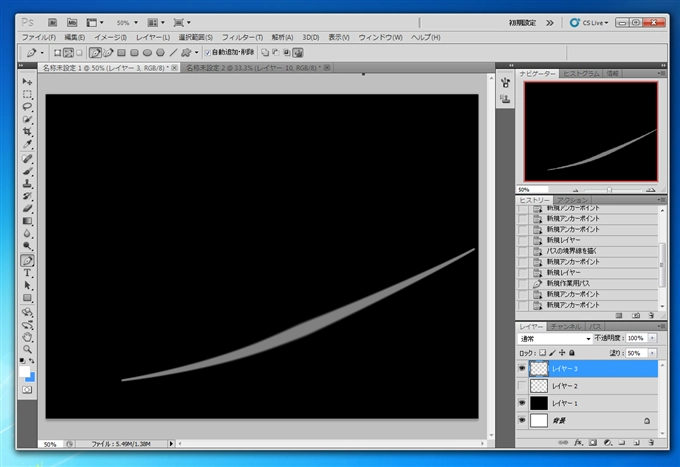This screenshot has height=467, width=680.
Task: Select the Eraser tool
Action: (27, 209)
